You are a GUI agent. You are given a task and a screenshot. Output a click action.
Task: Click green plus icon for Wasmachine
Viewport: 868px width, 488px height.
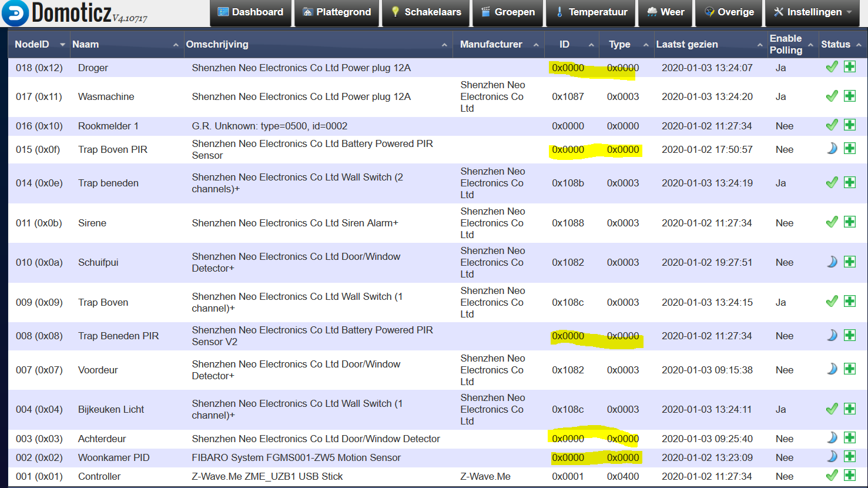pyautogui.click(x=850, y=96)
